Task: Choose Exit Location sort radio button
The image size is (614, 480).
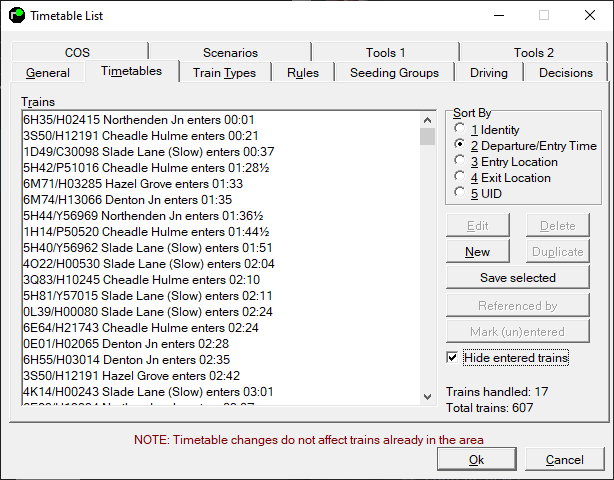Action: [x=460, y=178]
